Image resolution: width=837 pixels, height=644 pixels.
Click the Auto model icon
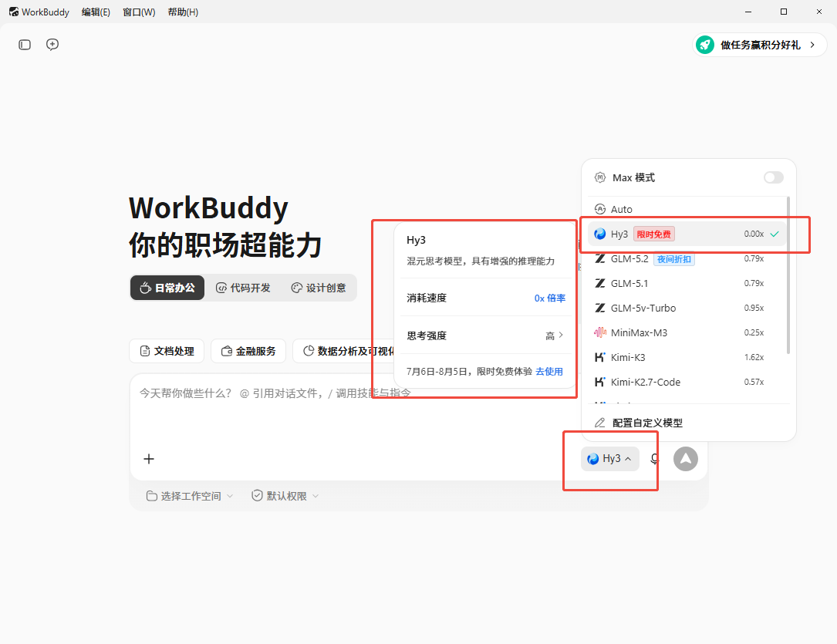[x=600, y=209]
